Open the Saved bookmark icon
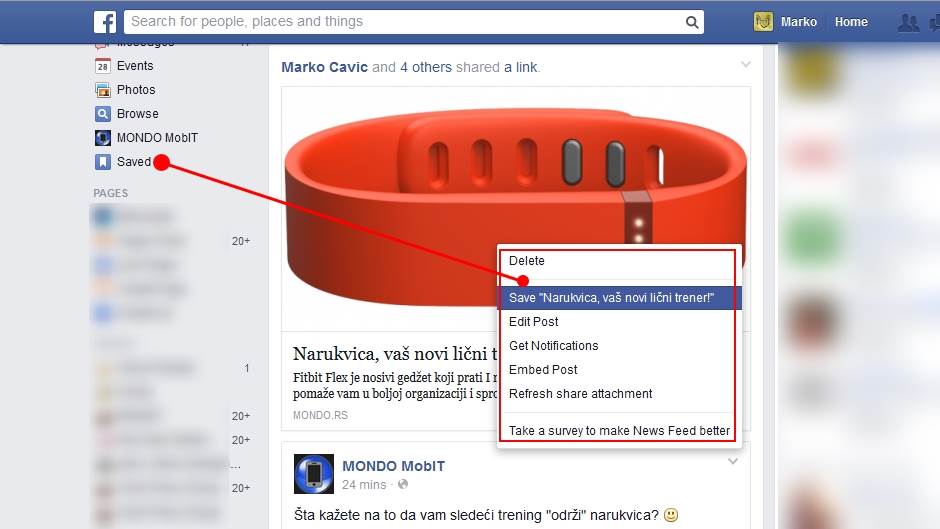This screenshot has width=940, height=529. point(103,162)
